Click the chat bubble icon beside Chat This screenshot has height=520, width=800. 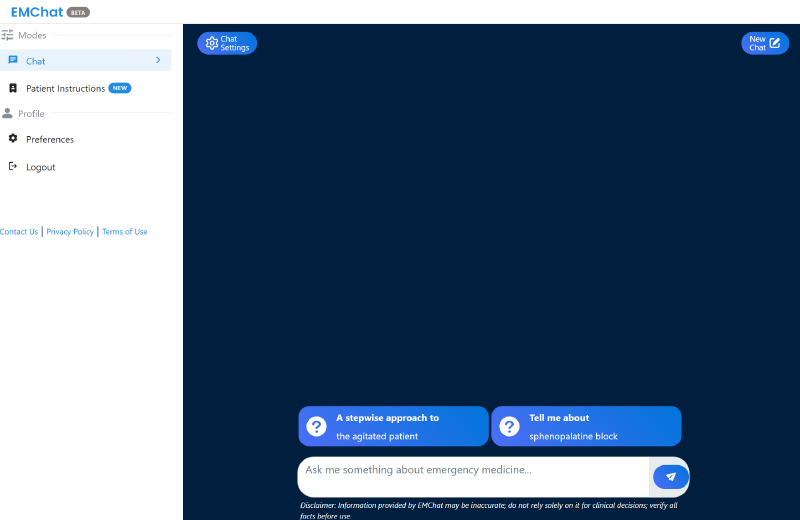click(x=13, y=60)
